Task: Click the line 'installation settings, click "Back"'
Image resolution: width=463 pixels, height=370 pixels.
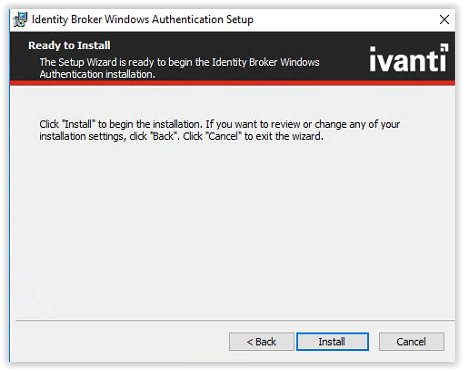Action: tap(181, 136)
